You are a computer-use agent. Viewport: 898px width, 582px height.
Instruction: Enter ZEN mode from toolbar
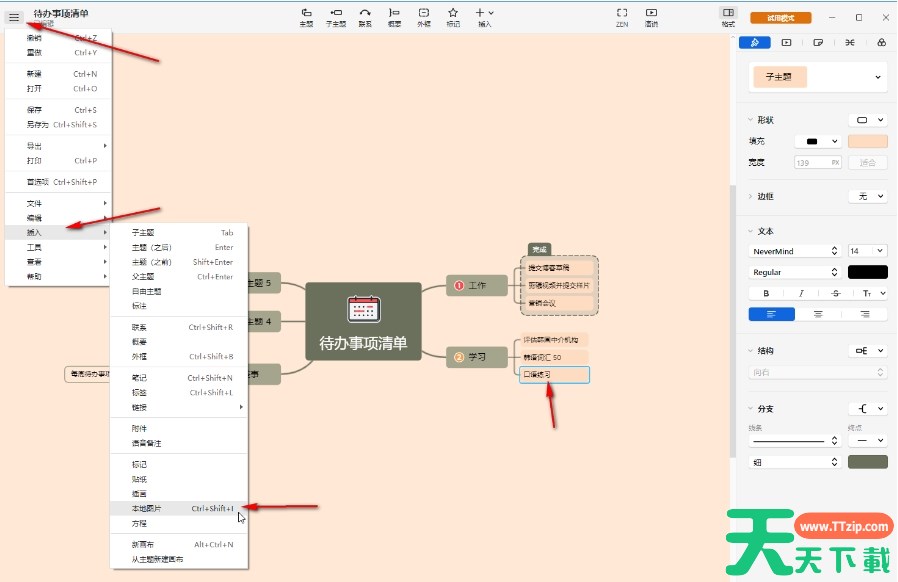point(621,16)
